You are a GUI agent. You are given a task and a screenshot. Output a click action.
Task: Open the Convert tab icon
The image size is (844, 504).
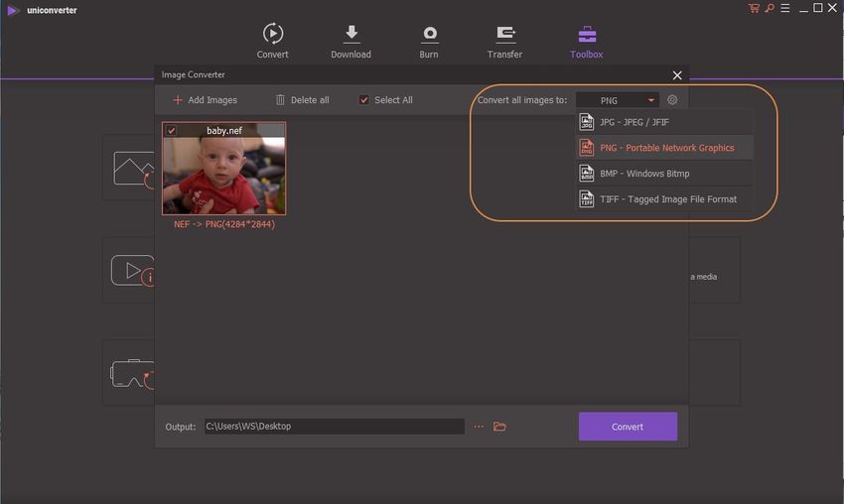[272, 34]
